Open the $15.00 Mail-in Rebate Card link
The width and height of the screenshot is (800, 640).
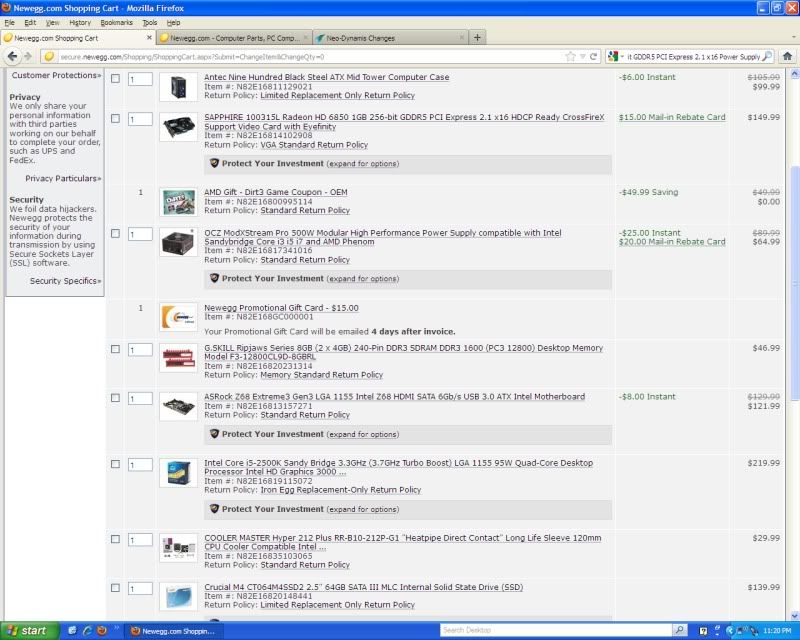coord(672,117)
